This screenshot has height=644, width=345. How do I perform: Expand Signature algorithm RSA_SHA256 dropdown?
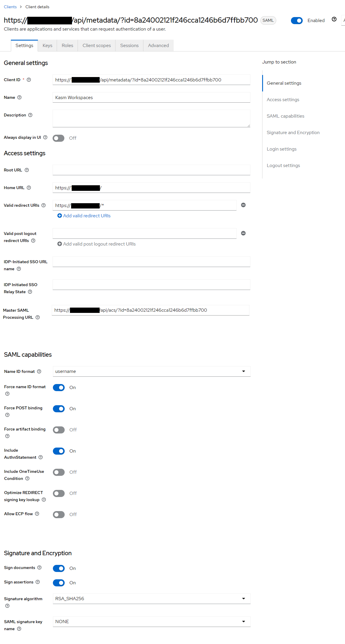pyautogui.click(x=151, y=599)
